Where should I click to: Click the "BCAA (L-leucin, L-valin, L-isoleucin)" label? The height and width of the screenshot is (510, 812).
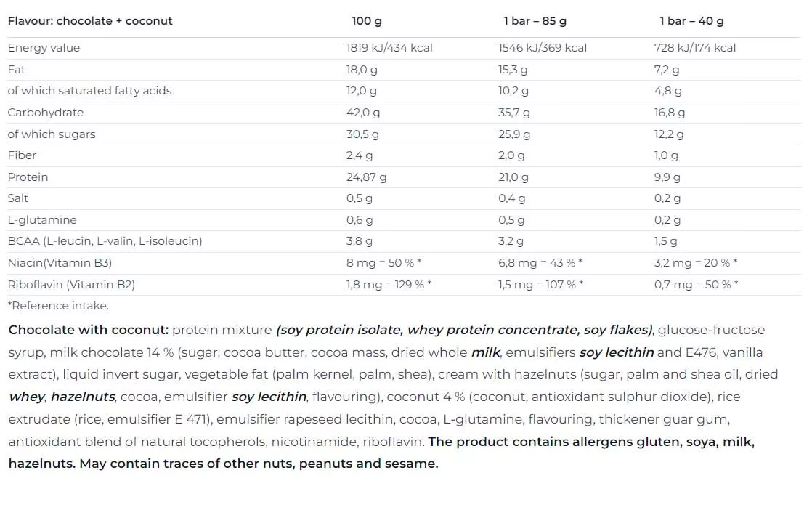(x=105, y=241)
